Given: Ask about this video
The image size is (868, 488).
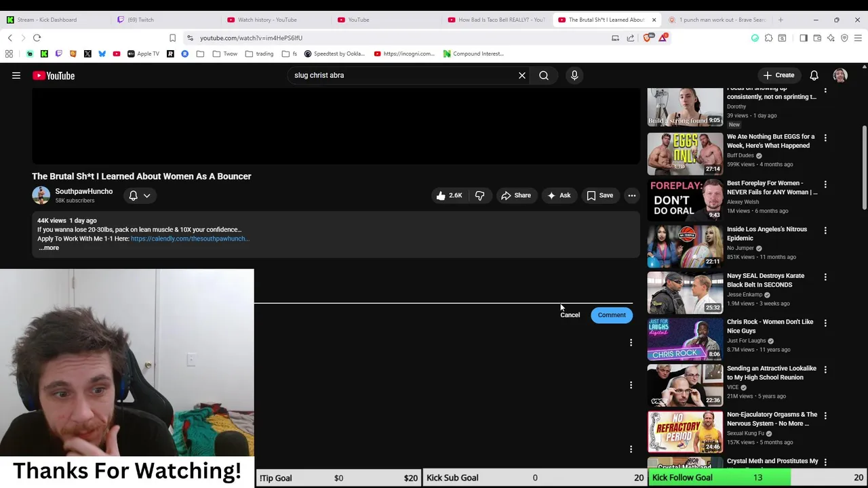Looking at the screenshot, I should coord(559,195).
